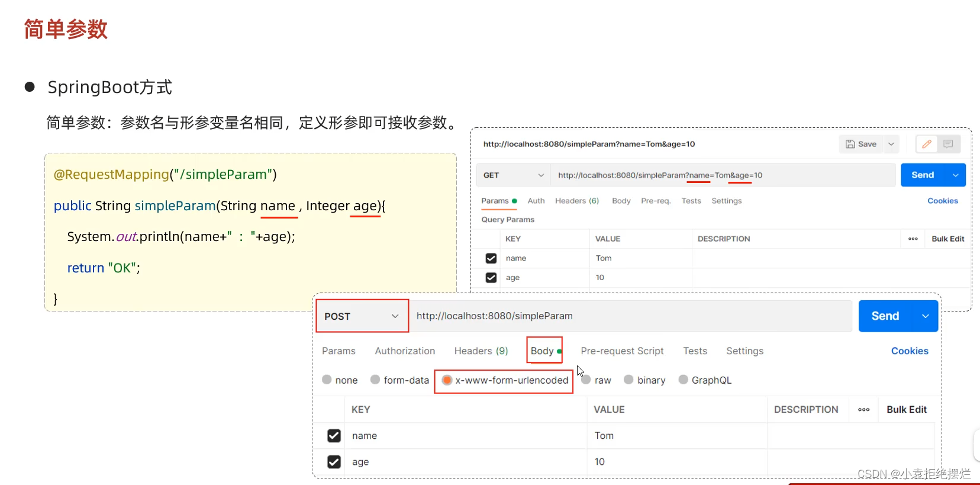980x485 pixels.
Task: Click the name key cell in the Body table
Action: 466,436
